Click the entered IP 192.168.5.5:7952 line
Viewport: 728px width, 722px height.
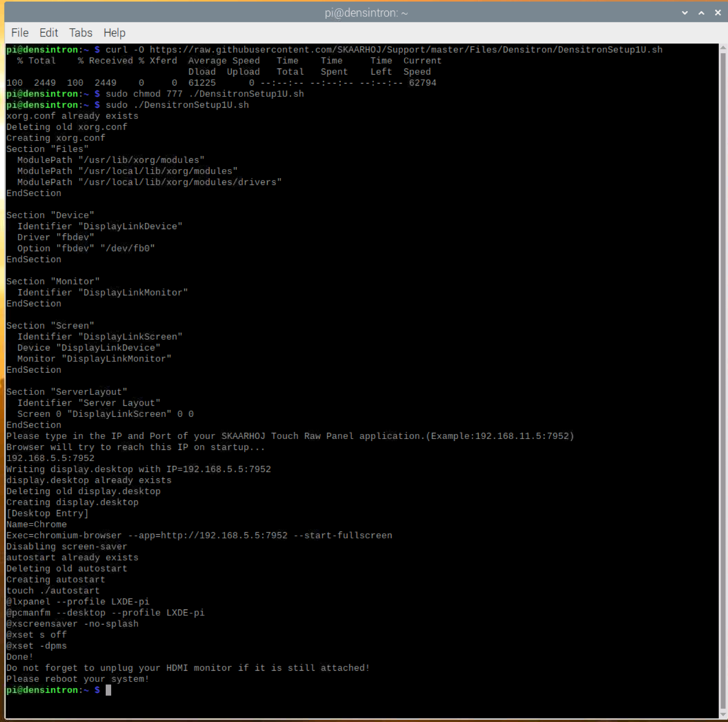point(50,458)
